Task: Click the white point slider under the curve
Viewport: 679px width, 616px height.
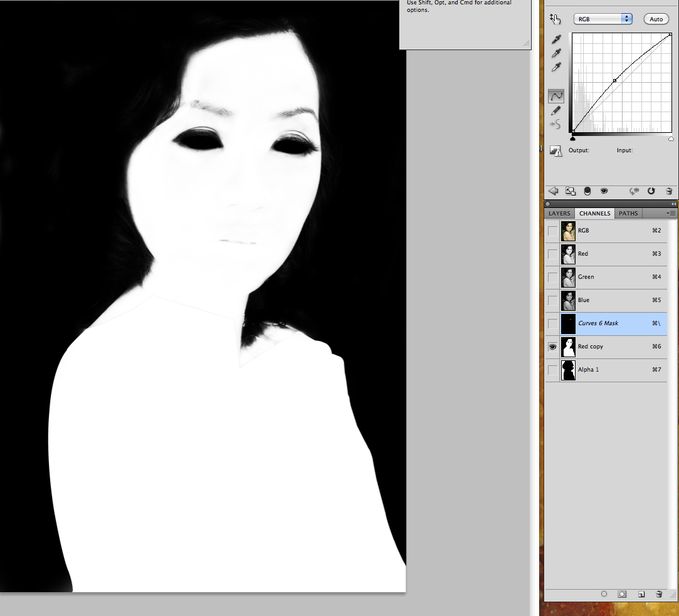Action: (x=671, y=138)
